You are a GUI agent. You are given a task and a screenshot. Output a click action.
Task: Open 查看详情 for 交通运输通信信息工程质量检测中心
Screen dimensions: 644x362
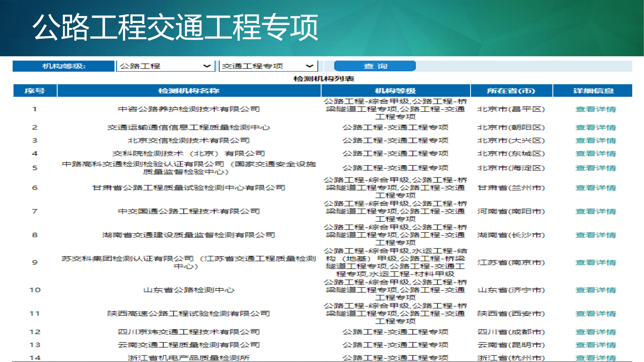(x=595, y=127)
